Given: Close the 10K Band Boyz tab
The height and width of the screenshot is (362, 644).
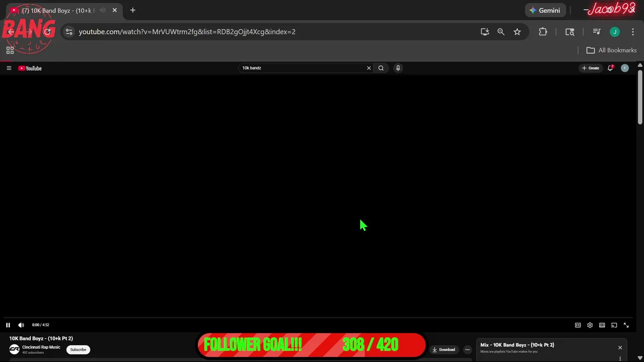Looking at the screenshot, I should pyautogui.click(x=115, y=10).
